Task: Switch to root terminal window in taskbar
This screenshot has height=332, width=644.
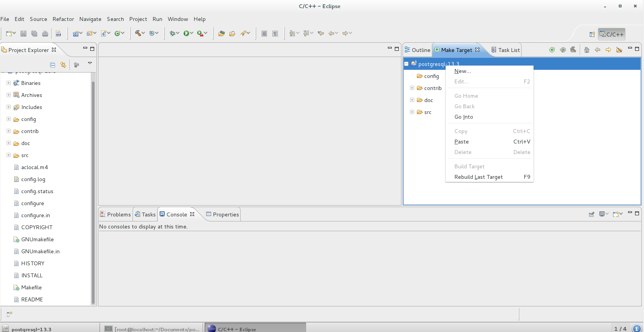Action: point(152,329)
